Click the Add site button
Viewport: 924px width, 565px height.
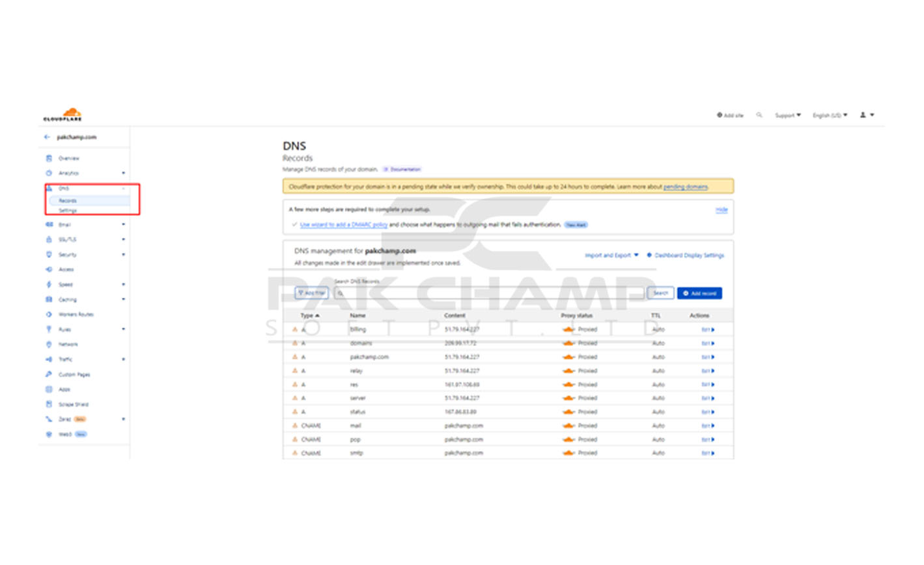730,115
